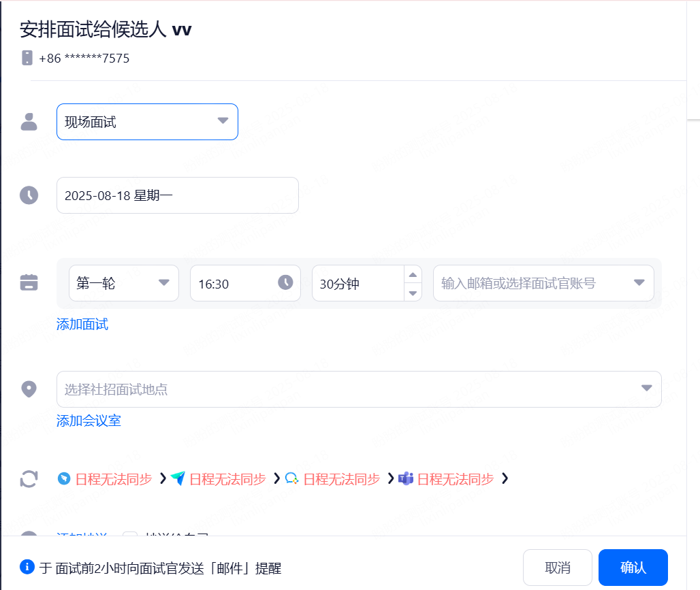Click the 2025-08-18 星期一 date field
Screen dimensions: 700x590
click(x=177, y=195)
